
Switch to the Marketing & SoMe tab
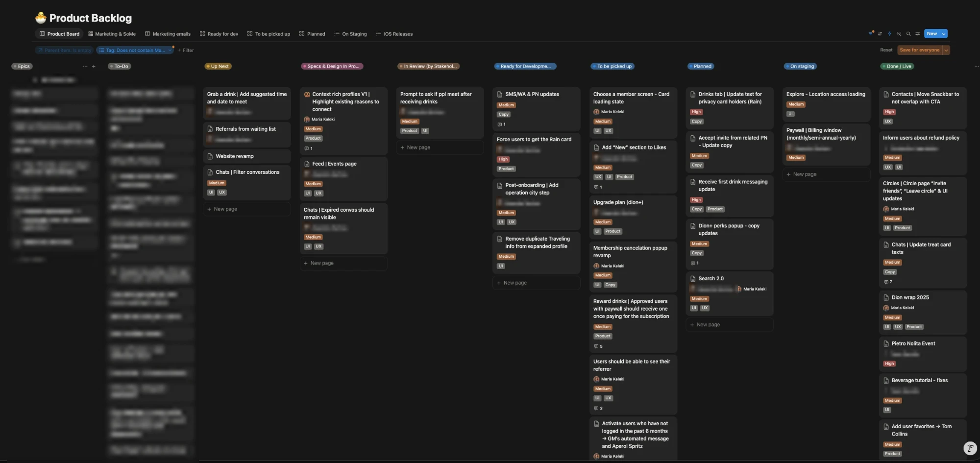pos(112,34)
